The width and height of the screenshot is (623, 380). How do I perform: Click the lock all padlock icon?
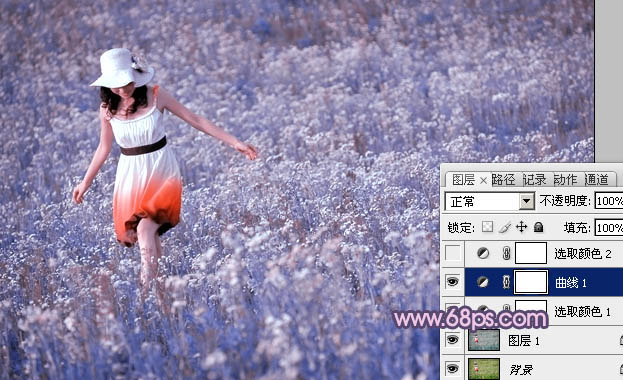tap(538, 227)
